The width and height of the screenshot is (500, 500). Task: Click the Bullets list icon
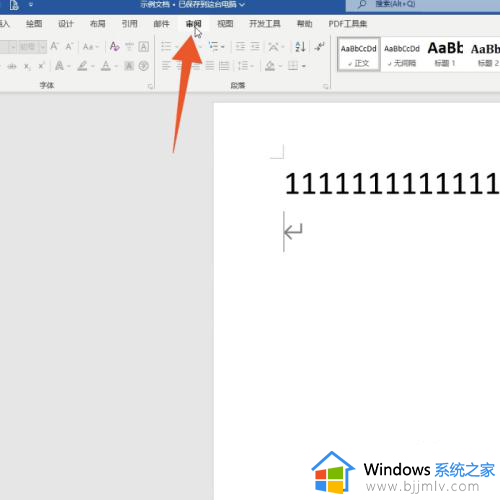pos(166,47)
